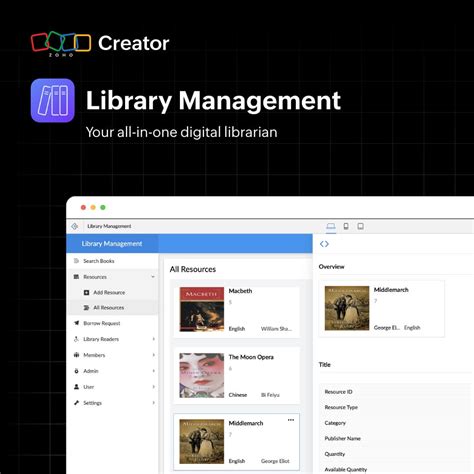The height and width of the screenshot is (474, 474).
Task: Expand the Members arrow
Action: tap(154, 355)
